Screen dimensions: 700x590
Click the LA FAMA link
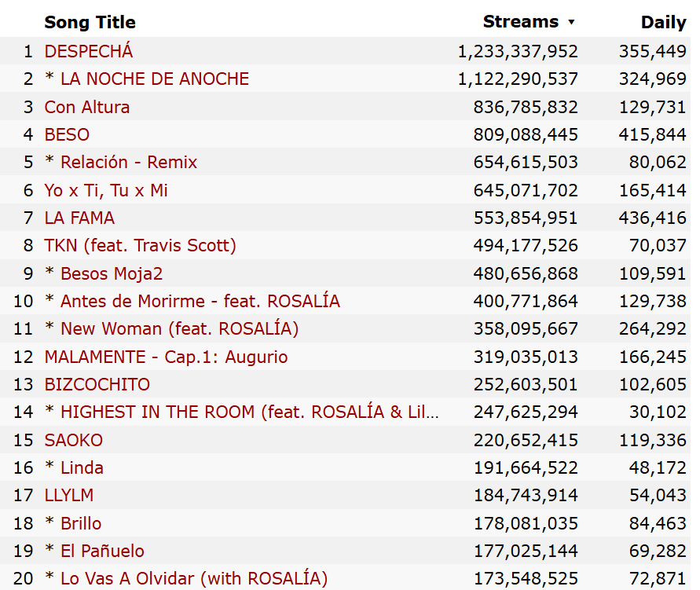click(x=79, y=218)
